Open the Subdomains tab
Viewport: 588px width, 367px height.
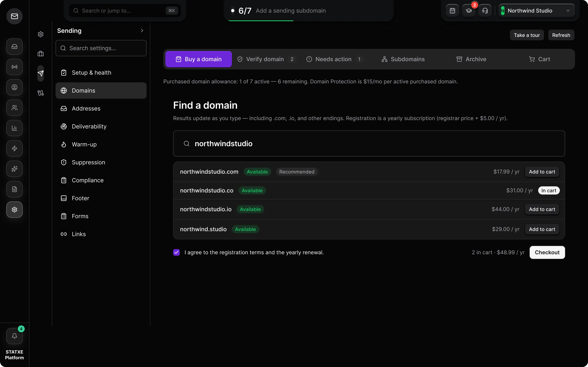coord(403,59)
